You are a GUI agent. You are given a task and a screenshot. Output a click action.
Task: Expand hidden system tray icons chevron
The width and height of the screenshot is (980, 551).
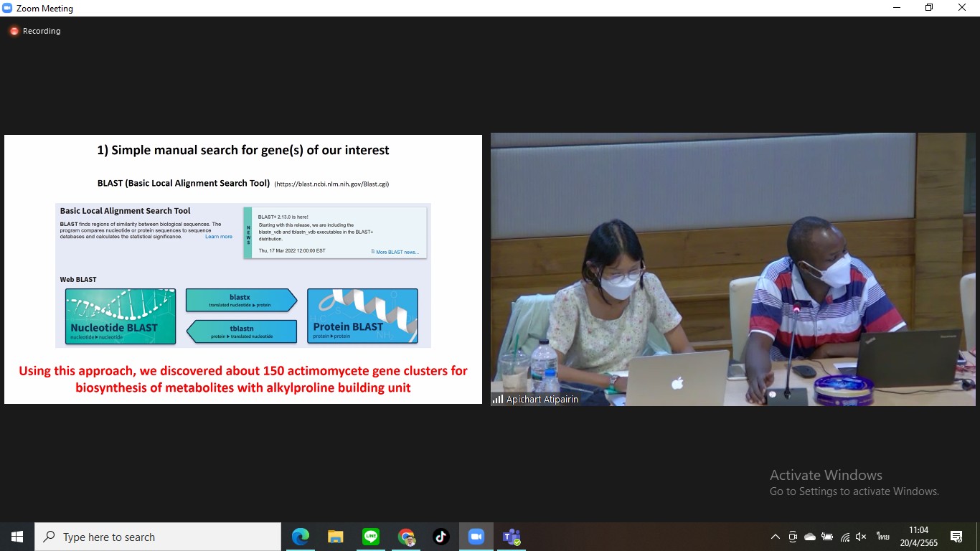[775, 537]
